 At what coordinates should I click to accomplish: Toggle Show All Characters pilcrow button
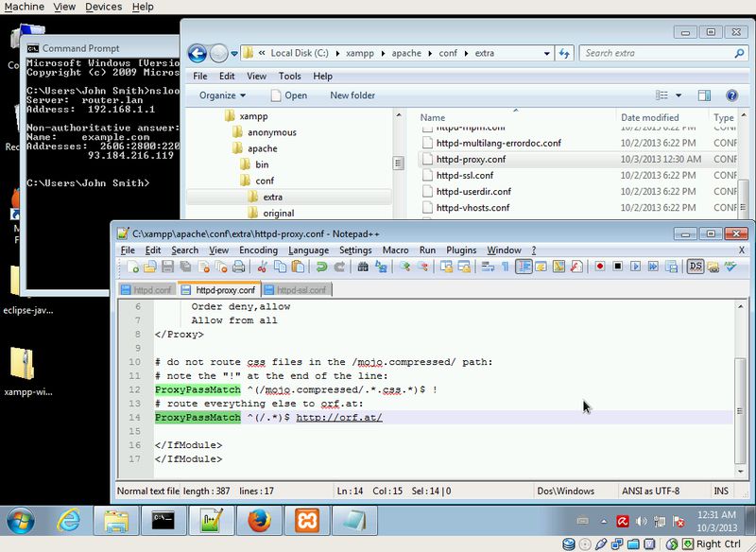[x=506, y=267]
